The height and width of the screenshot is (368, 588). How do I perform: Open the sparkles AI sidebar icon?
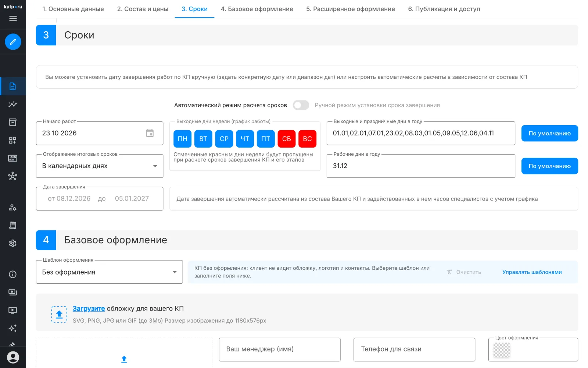(13, 328)
